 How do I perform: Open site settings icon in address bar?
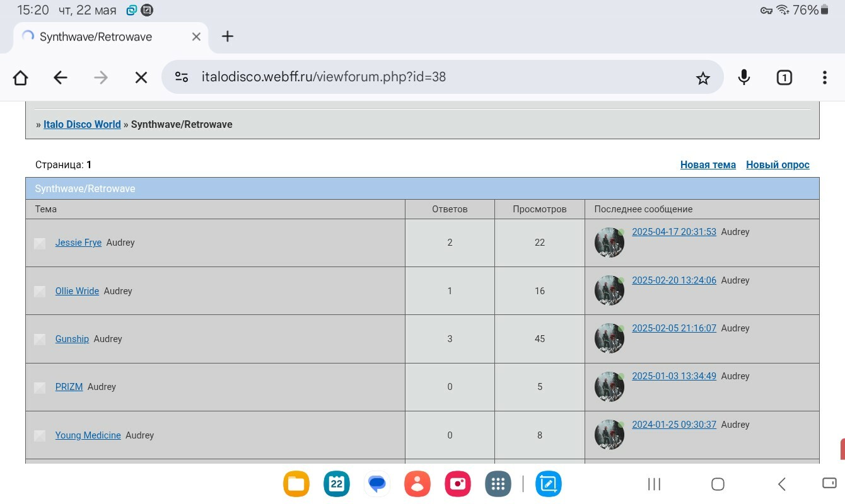point(182,77)
